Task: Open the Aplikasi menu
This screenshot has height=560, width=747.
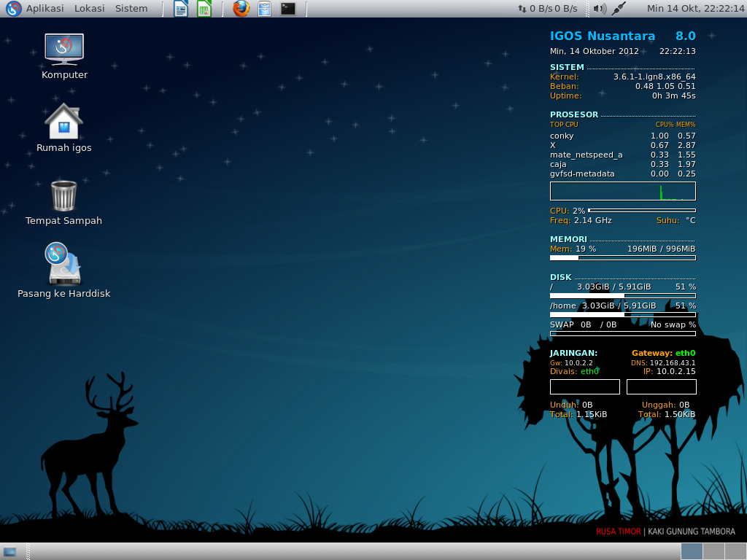Action: click(x=44, y=9)
